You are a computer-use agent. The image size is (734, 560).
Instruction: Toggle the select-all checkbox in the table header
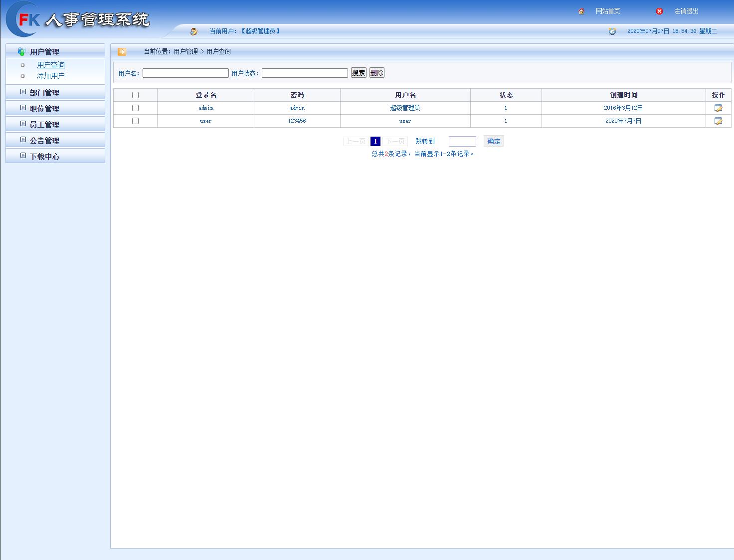(135, 94)
